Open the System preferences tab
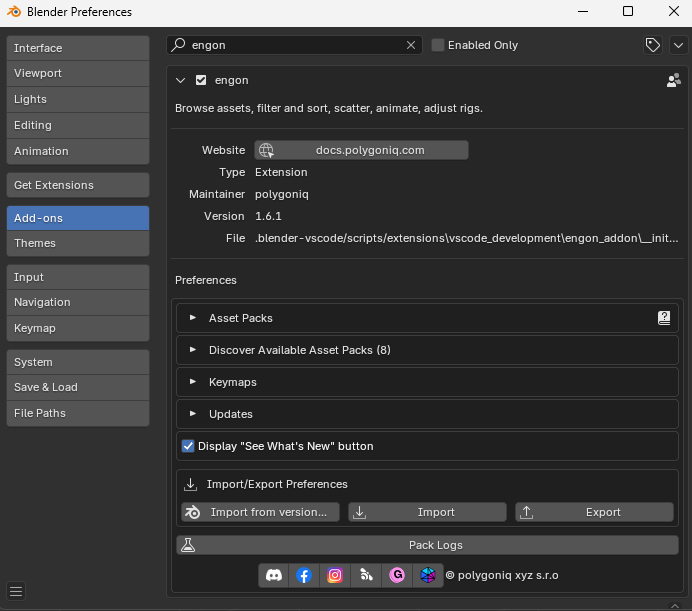This screenshot has width=692, height=611. (78, 362)
